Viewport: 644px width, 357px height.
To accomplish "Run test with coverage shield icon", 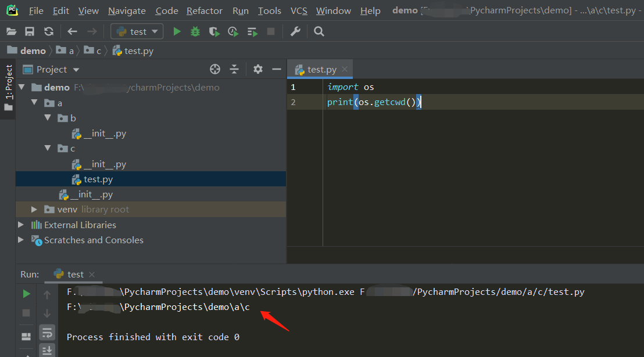I will click(x=214, y=31).
